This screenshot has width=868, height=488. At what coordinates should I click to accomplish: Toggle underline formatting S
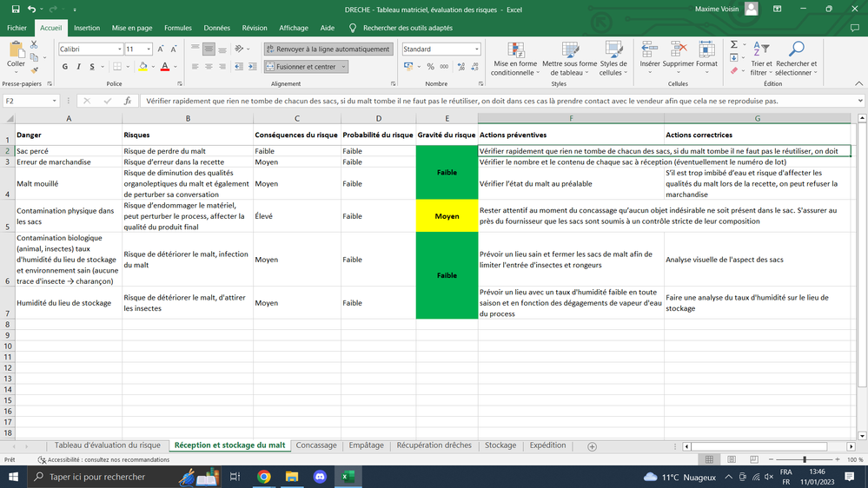click(92, 66)
